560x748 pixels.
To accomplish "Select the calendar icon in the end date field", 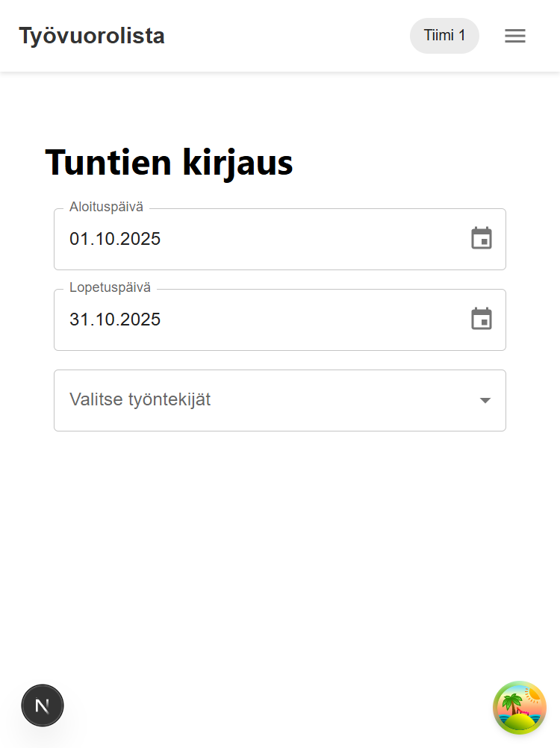I will click(x=482, y=320).
